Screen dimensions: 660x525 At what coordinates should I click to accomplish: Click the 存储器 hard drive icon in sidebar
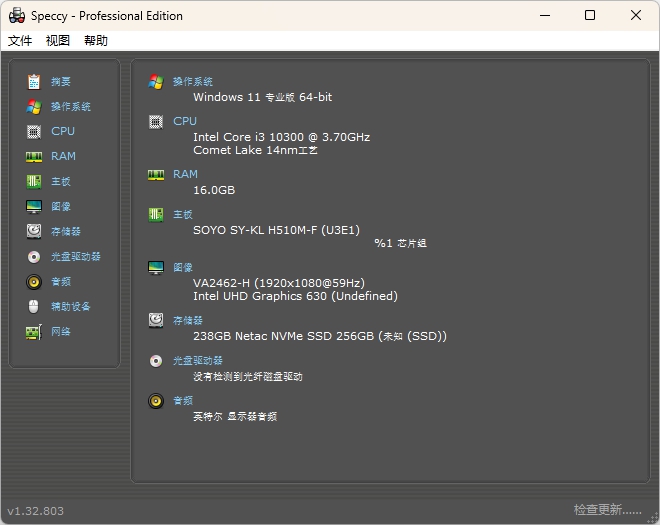[34, 232]
